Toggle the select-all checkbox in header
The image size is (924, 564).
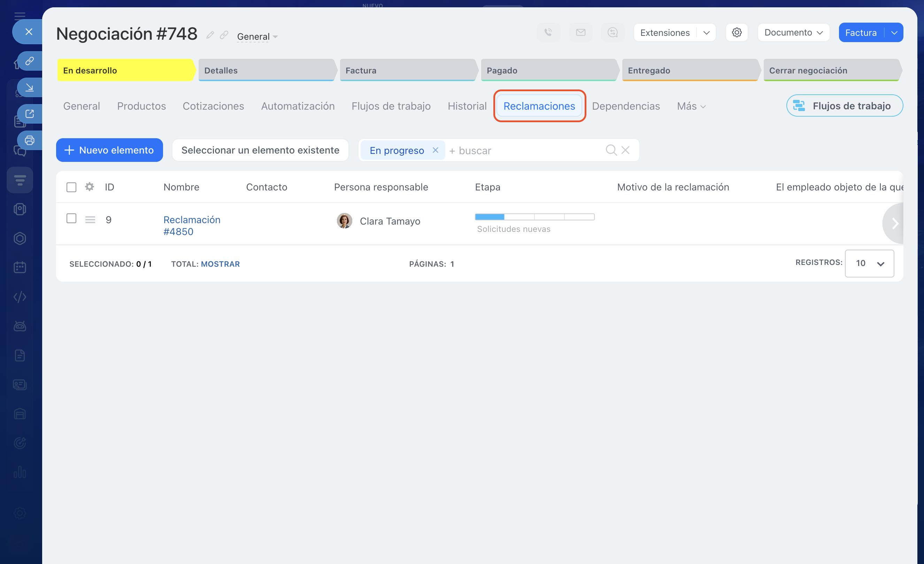(71, 187)
